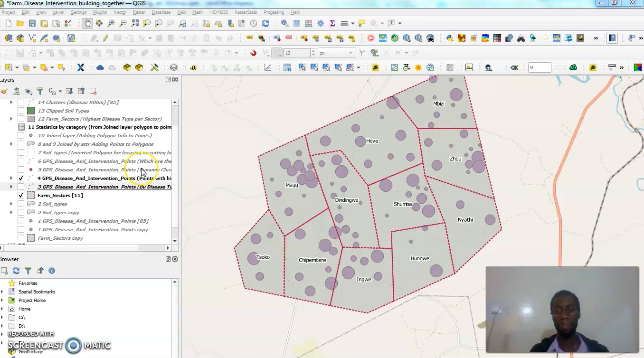Filter the layer legend with funnel icon

pyautogui.click(x=40, y=91)
